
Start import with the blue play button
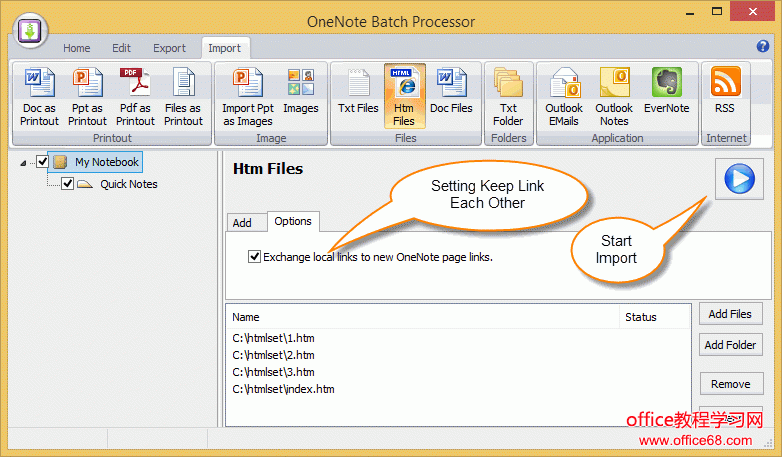point(739,179)
